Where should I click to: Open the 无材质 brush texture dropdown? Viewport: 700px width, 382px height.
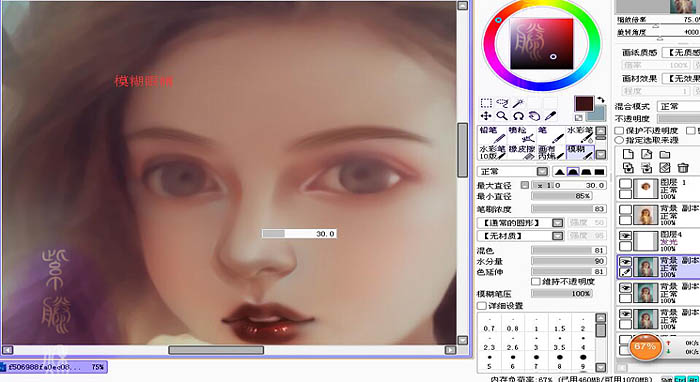(558, 235)
